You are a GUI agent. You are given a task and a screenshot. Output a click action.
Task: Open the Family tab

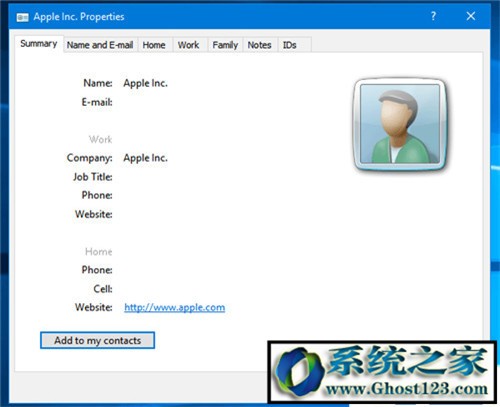[x=225, y=45]
